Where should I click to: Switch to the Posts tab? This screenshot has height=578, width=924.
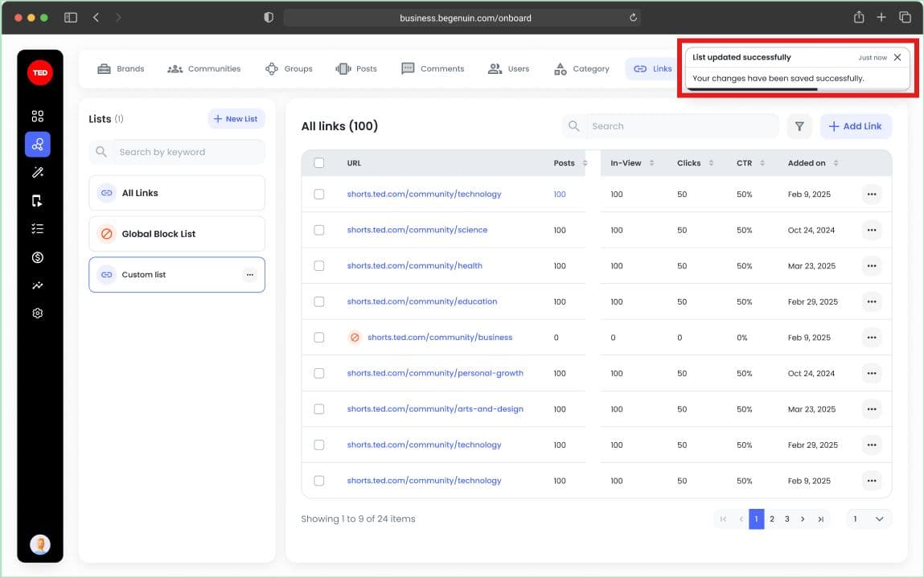coord(356,69)
